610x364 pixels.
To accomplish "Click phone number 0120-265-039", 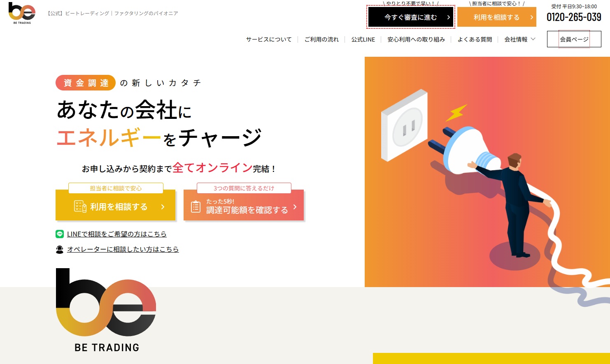I will [x=574, y=17].
